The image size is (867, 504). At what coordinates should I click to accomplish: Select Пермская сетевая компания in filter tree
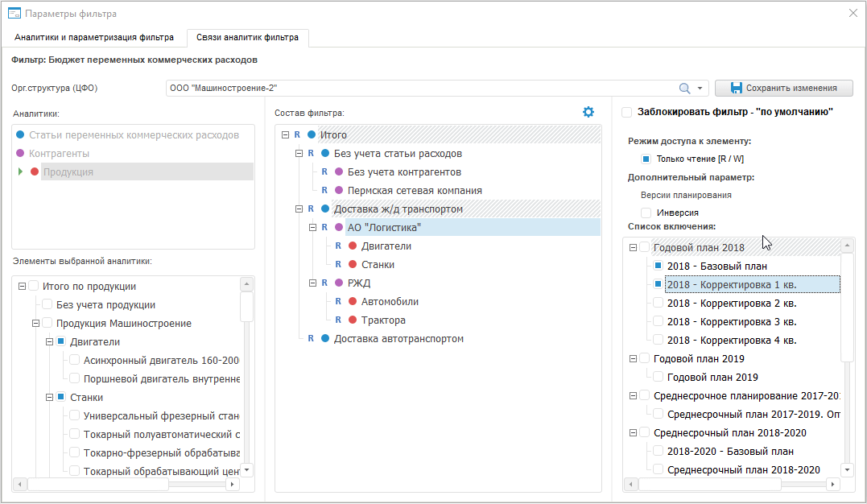pos(415,191)
